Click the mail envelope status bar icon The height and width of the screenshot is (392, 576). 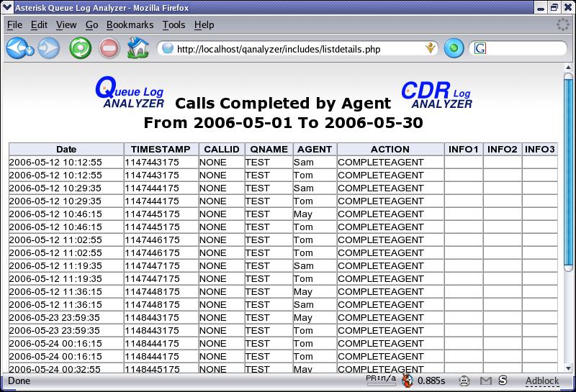coord(486,380)
